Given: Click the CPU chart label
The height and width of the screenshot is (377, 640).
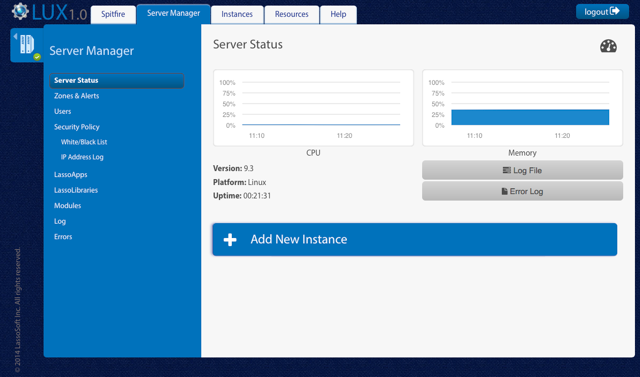Looking at the screenshot, I should [313, 153].
